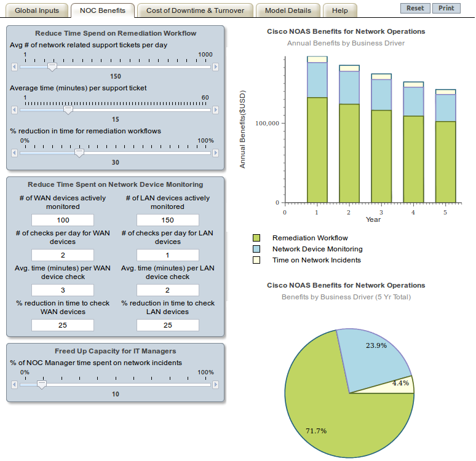Click % reduction to check WAN devices field
The height and width of the screenshot is (461, 476).
click(63, 325)
